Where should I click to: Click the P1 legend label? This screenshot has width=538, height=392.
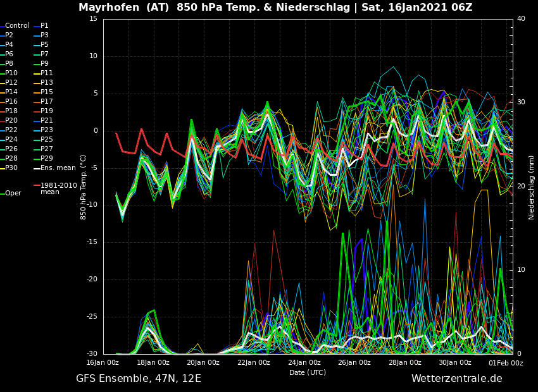click(44, 26)
